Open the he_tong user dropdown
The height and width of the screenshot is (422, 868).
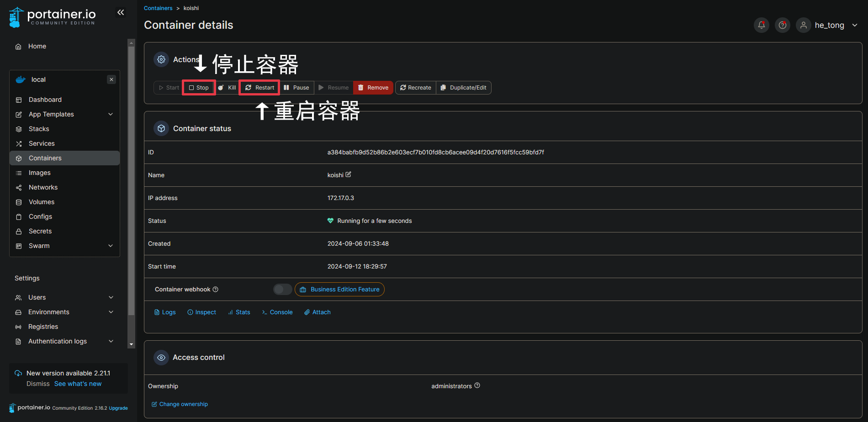click(x=854, y=25)
